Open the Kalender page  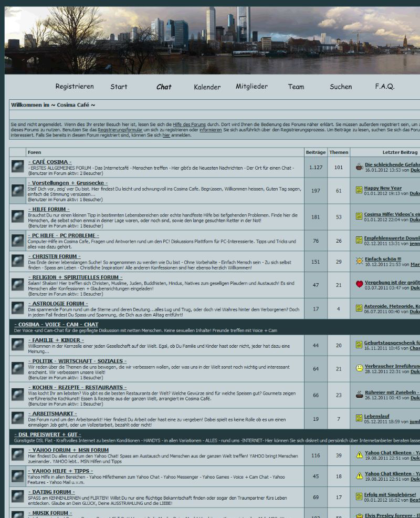207,87
